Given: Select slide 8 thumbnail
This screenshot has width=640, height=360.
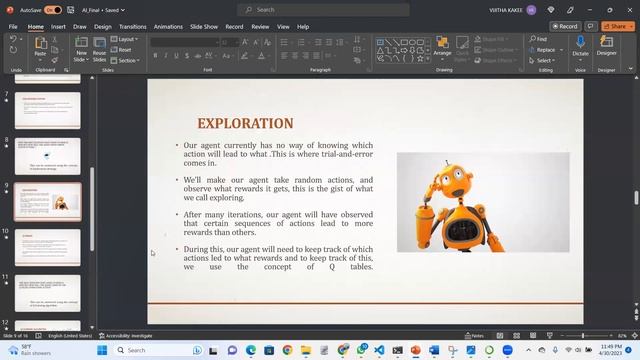Looking at the screenshot, I should coord(48,156).
